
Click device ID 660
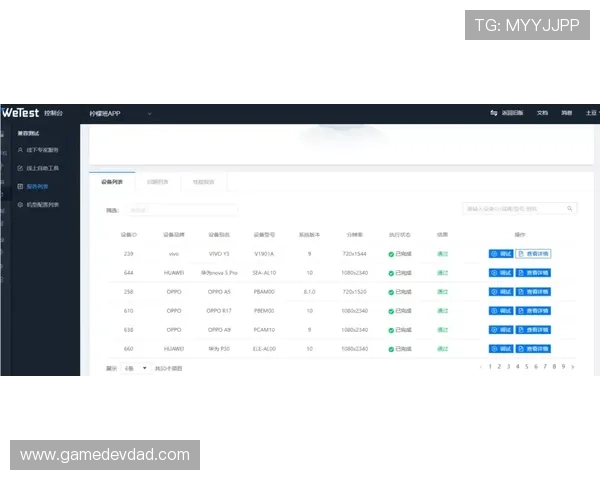click(x=129, y=349)
